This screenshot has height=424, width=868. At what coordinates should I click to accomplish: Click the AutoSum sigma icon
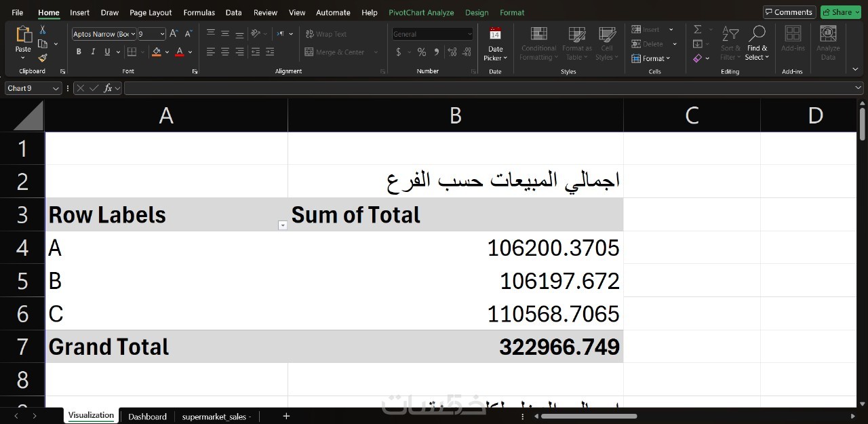[x=697, y=29]
